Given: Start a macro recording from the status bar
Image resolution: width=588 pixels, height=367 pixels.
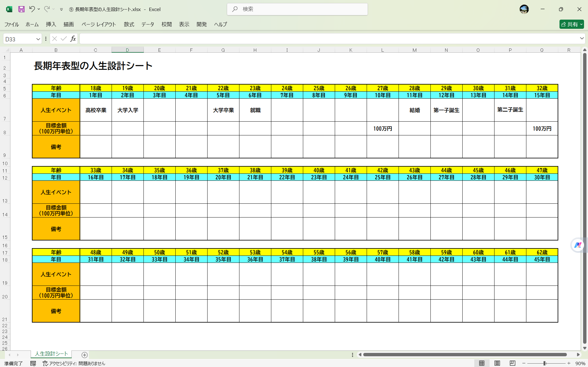Looking at the screenshot, I should pyautogui.click(x=33, y=364).
